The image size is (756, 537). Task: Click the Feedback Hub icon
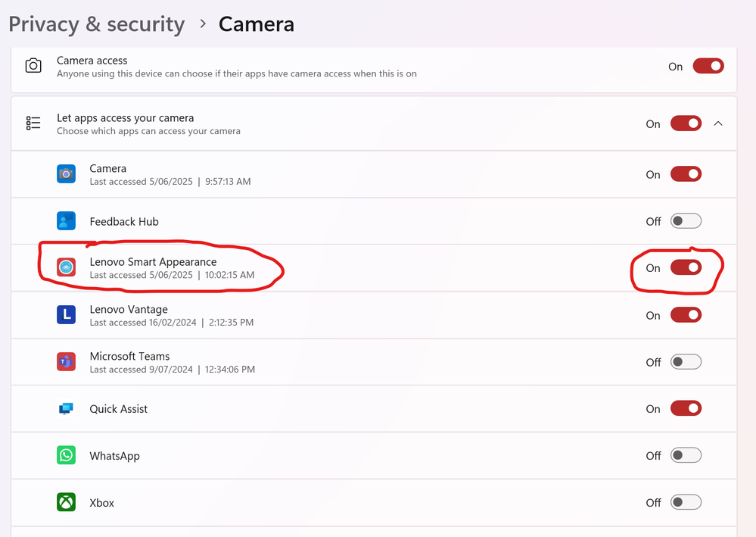point(66,221)
